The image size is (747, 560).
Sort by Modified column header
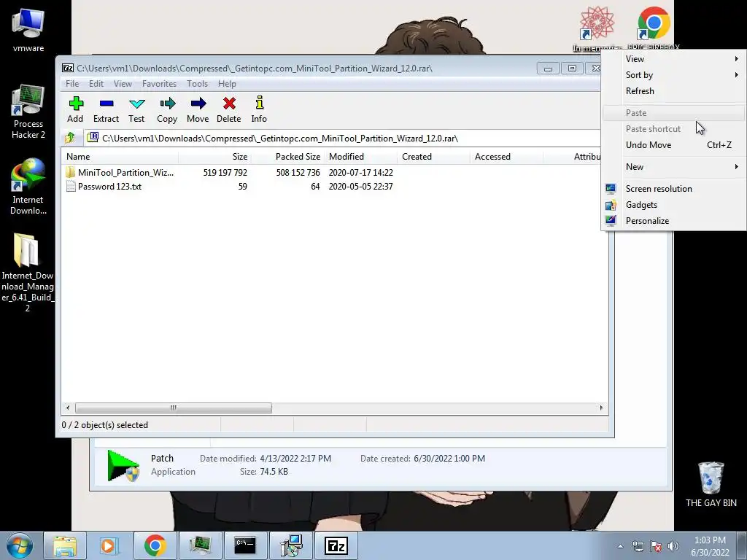tap(360, 157)
